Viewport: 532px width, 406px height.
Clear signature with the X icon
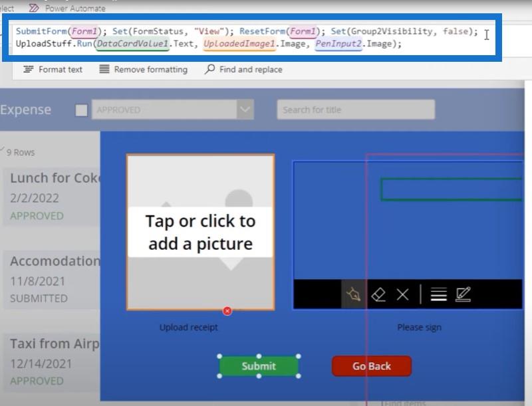(x=403, y=294)
